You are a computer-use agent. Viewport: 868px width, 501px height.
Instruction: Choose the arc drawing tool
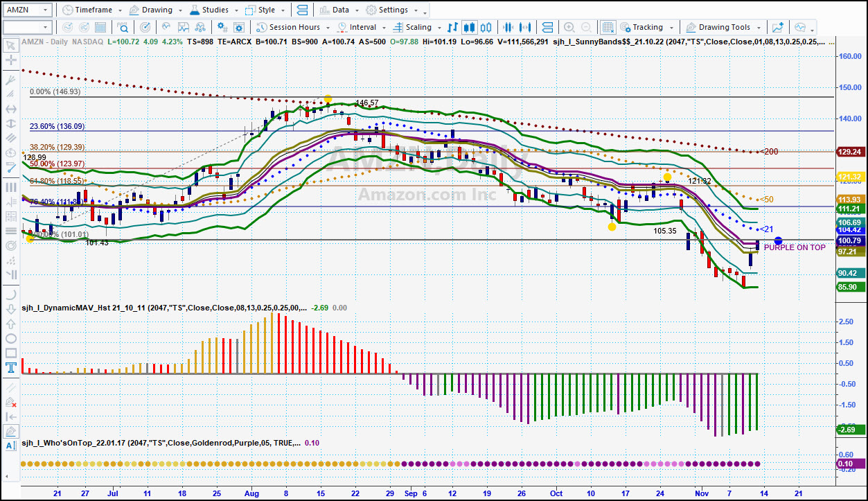point(11,294)
